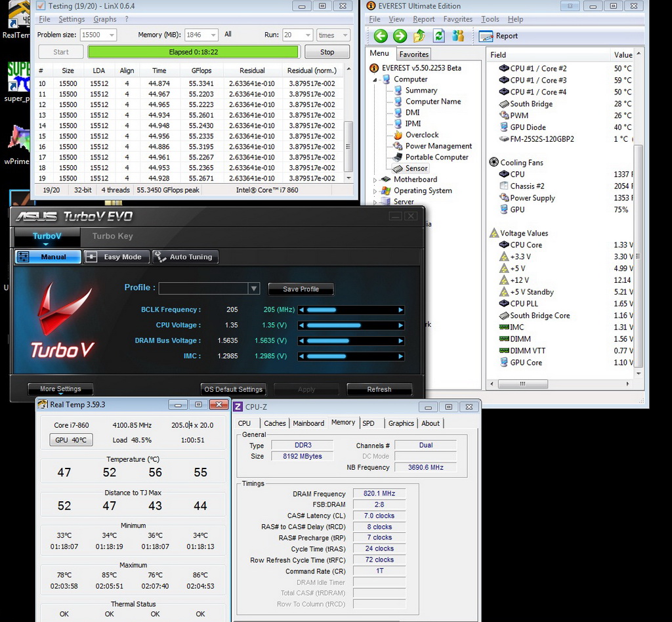Click the GFlops column header in LinX

pyautogui.click(x=201, y=71)
